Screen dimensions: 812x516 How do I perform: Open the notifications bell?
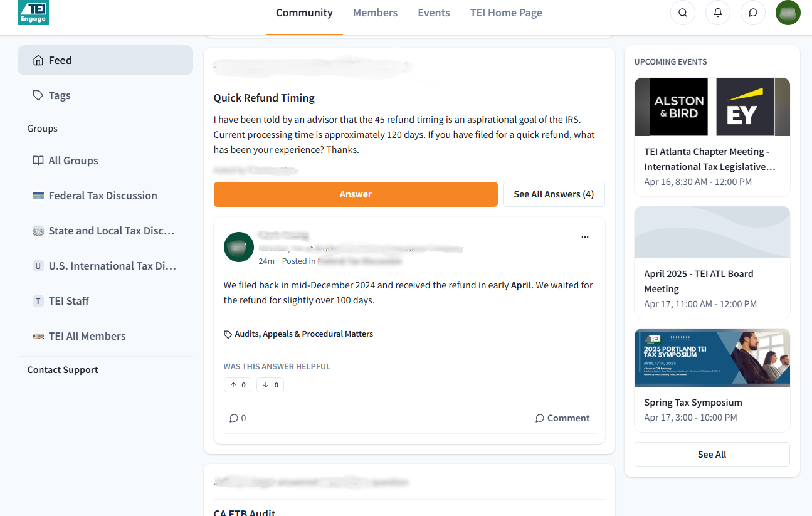point(717,13)
